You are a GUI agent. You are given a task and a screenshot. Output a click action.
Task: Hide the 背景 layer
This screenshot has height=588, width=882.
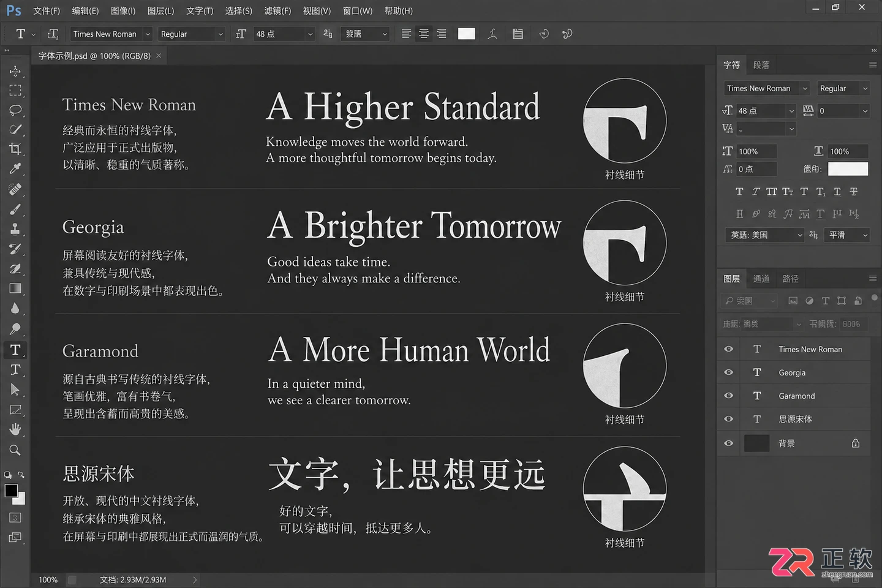[728, 443]
